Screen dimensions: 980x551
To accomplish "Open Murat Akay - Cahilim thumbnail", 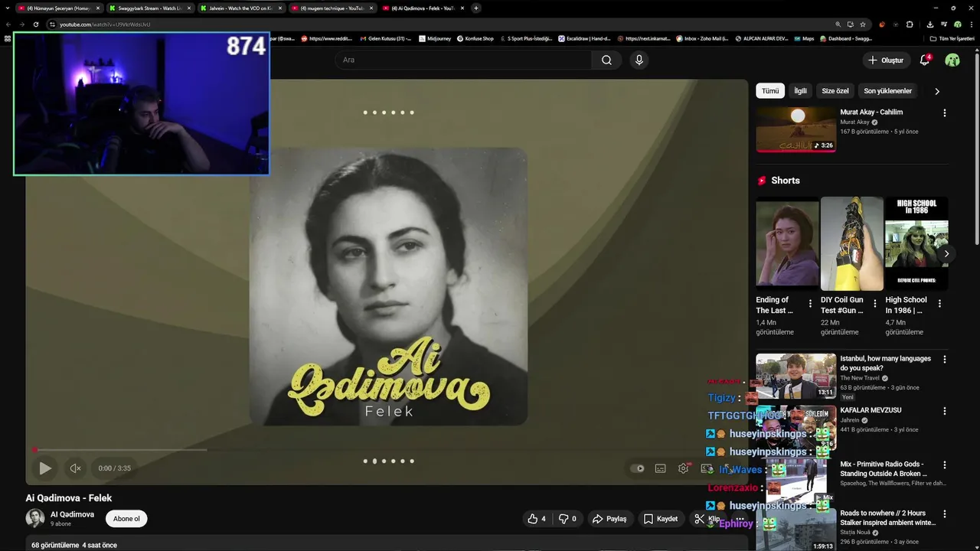I will click(796, 129).
